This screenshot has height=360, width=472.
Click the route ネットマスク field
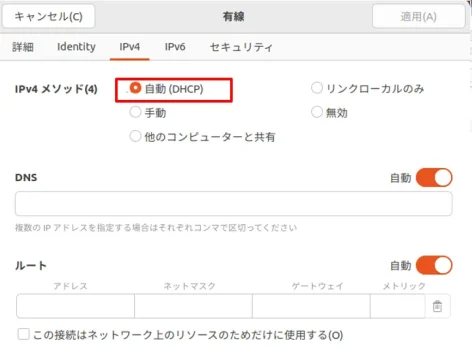193,306
